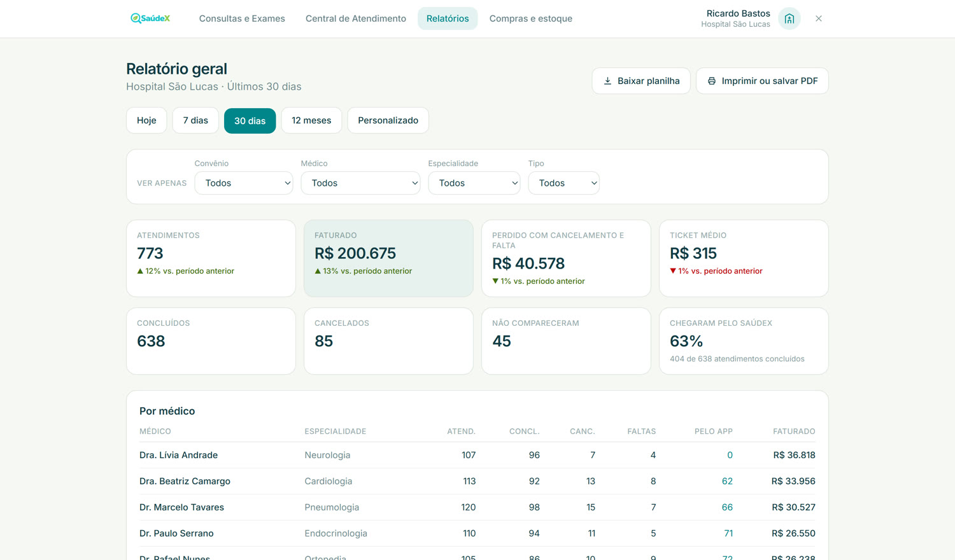The width and height of the screenshot is (955, 560).
Task: Sort table by Faturado column header
Action: coord(794,431)
